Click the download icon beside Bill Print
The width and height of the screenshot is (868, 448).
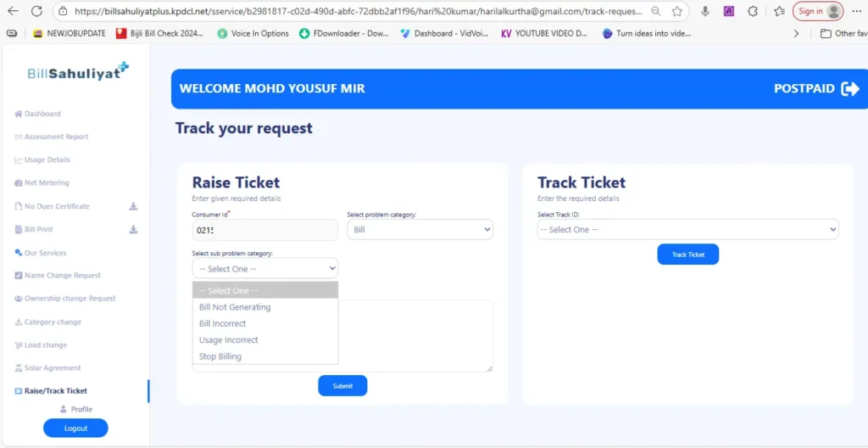click(133, 229)
